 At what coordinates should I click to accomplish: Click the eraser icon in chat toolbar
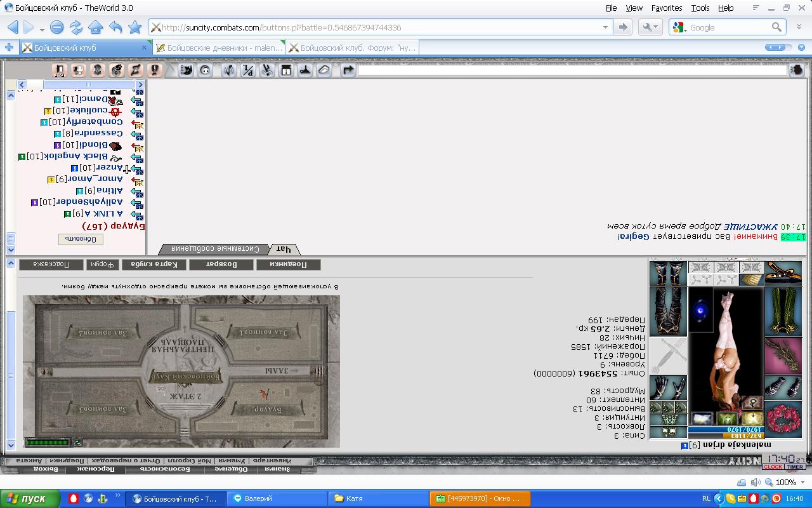[x=324, y=70]
